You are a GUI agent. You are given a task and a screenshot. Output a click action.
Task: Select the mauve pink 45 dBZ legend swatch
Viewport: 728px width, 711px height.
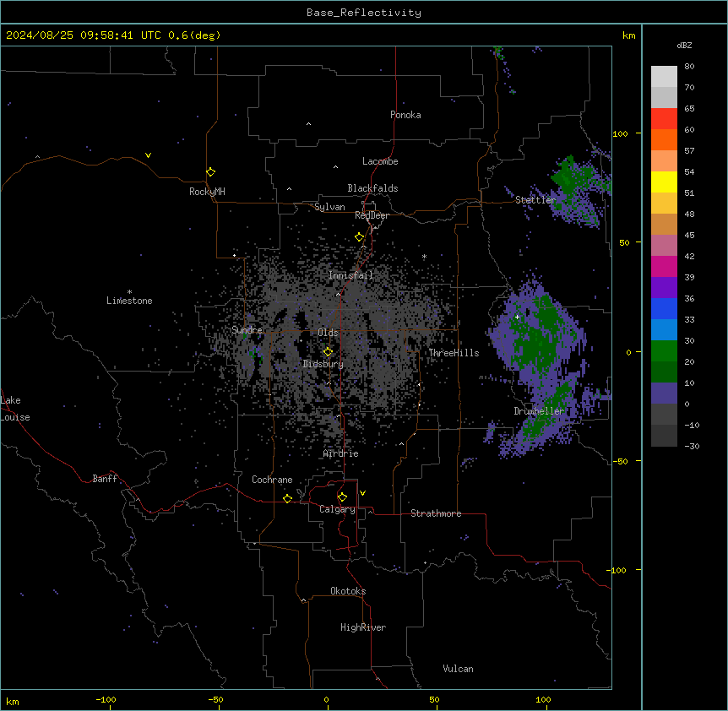click(x=664, y=245)
